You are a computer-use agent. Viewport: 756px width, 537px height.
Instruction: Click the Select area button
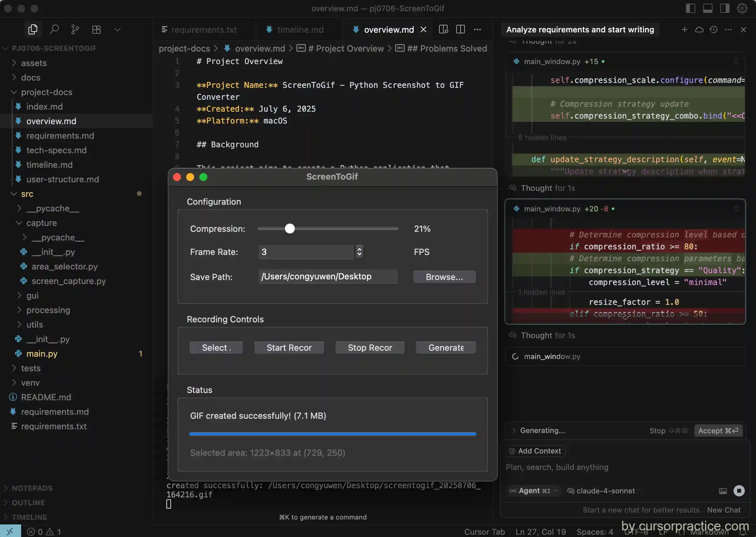(x=216, y=347)
